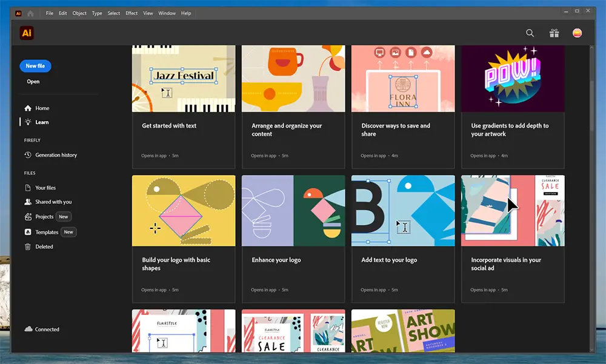606x364 pixels.
Task: Click the Connected status text
Action: (47, 329)
